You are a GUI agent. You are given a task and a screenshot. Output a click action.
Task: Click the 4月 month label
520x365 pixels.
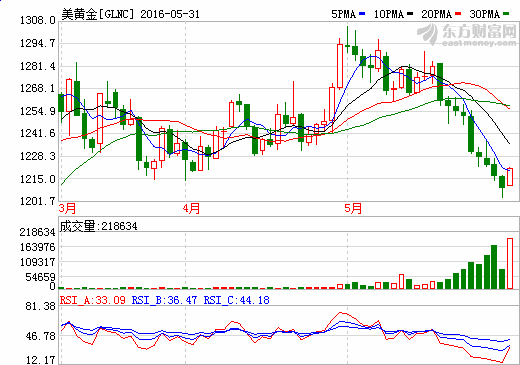tap(191, 209)
